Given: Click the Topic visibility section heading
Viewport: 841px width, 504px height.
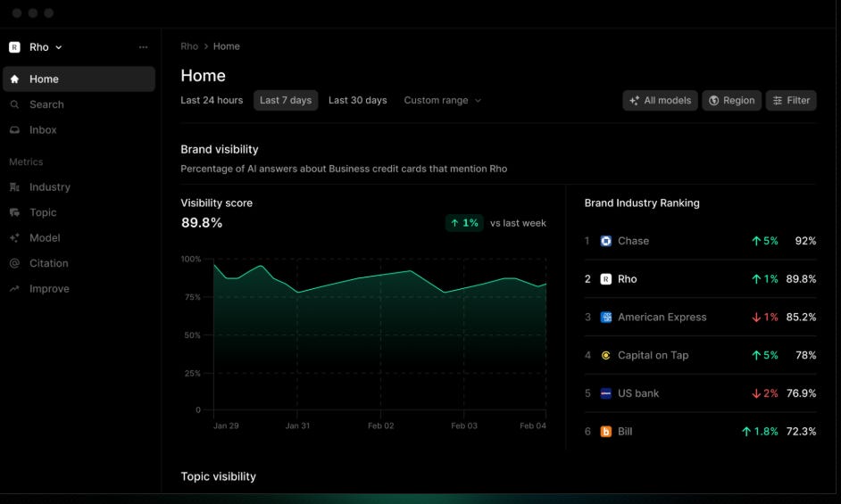Looking at the screenshot, I should [219, 476].
